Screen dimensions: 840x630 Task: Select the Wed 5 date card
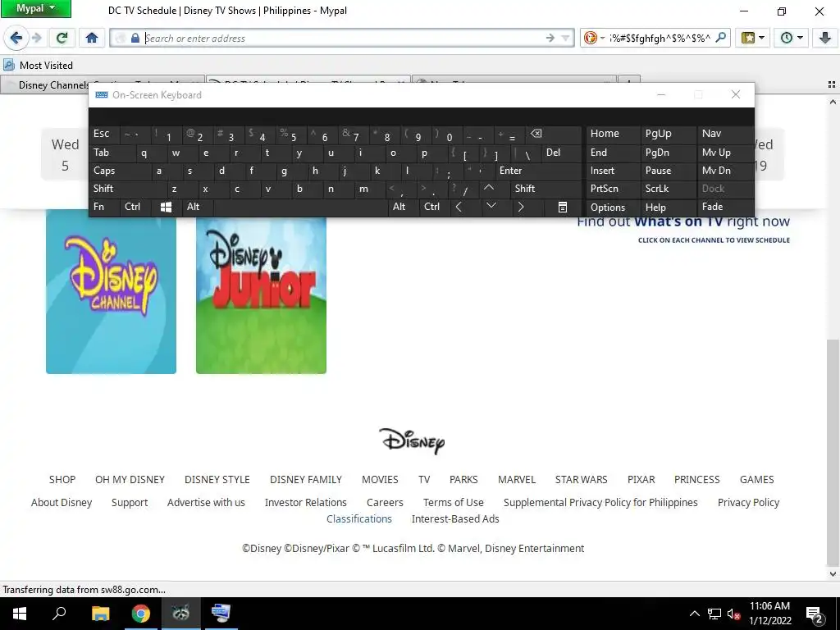[x=65, y=155]
